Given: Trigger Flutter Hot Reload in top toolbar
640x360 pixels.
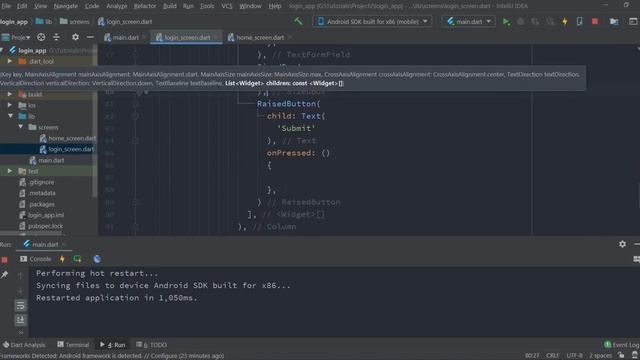Looking at the screenshot, I should tap(565, 22).
